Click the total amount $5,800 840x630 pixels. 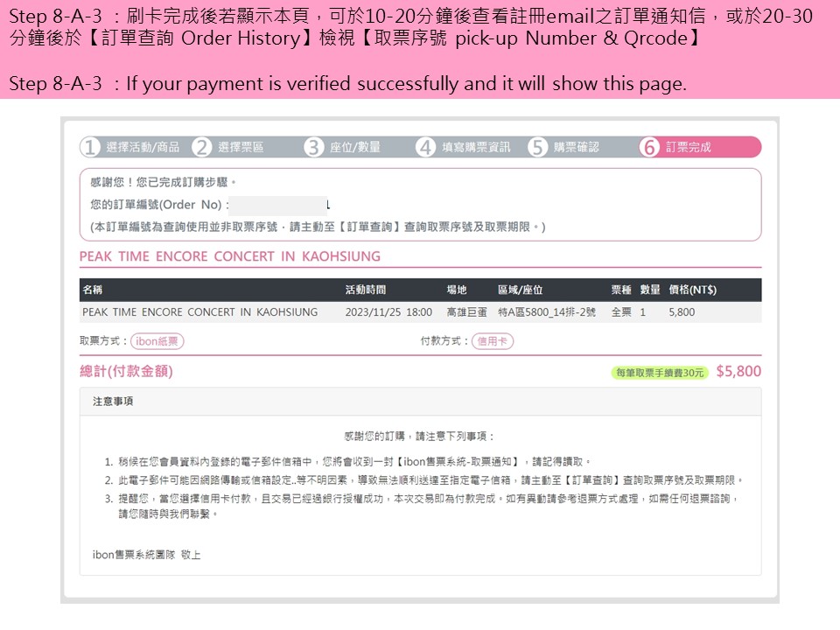[738, 371]
